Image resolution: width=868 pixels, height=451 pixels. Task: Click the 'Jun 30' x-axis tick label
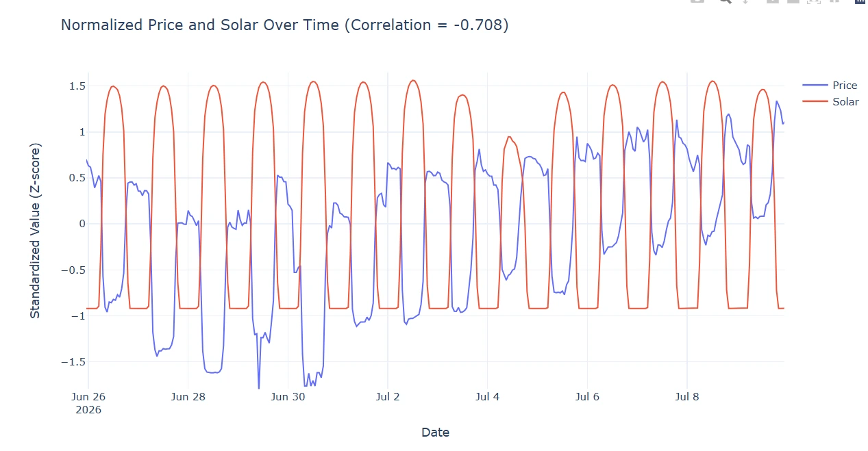pos(288,397)
